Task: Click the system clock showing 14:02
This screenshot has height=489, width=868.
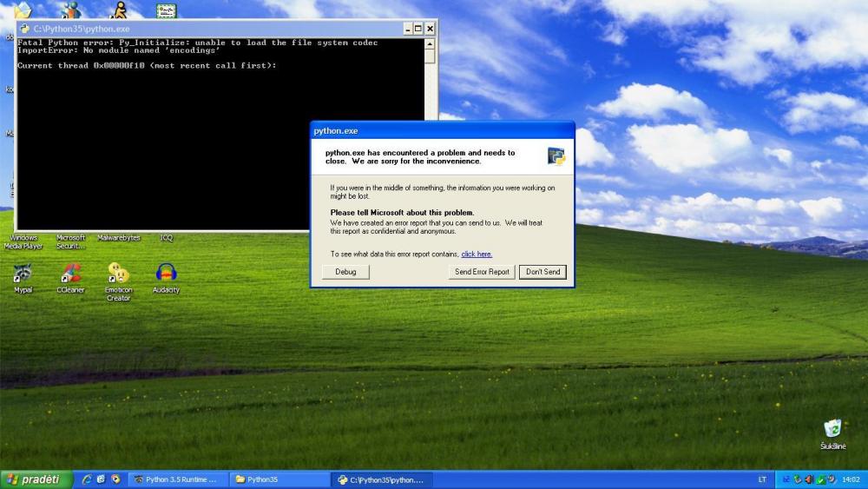Action: pyautogui.click(x=851, y=479)
